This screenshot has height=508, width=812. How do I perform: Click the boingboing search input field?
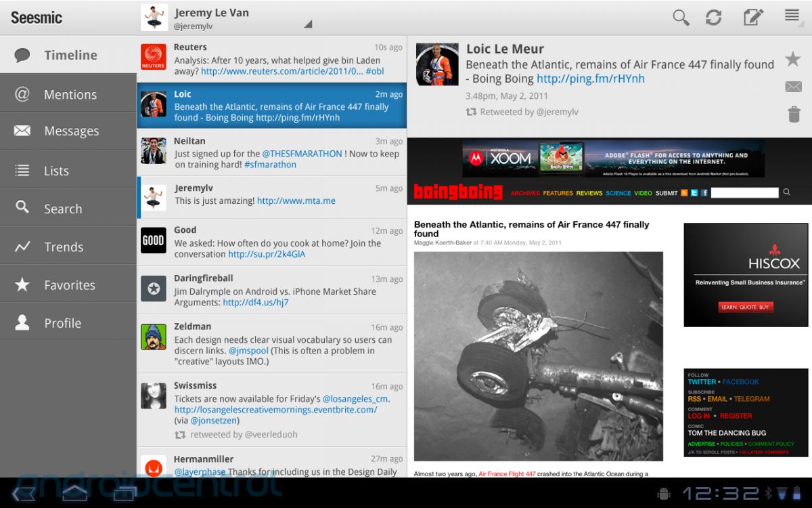click(744, 192)
